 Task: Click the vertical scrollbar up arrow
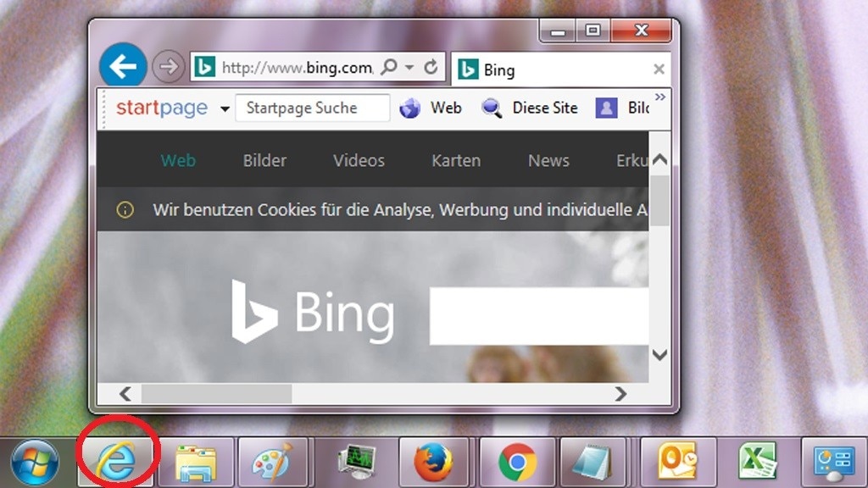point(659,159)
